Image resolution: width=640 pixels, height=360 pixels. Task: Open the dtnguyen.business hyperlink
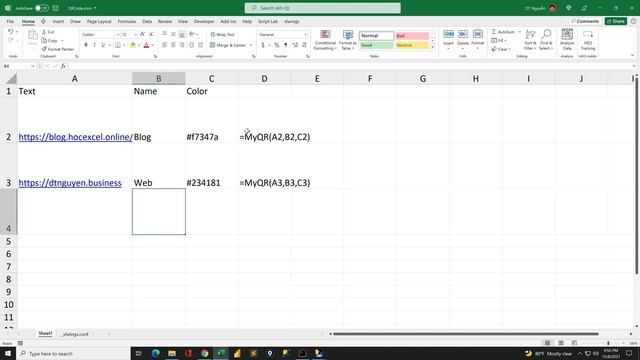pos(70,182)
